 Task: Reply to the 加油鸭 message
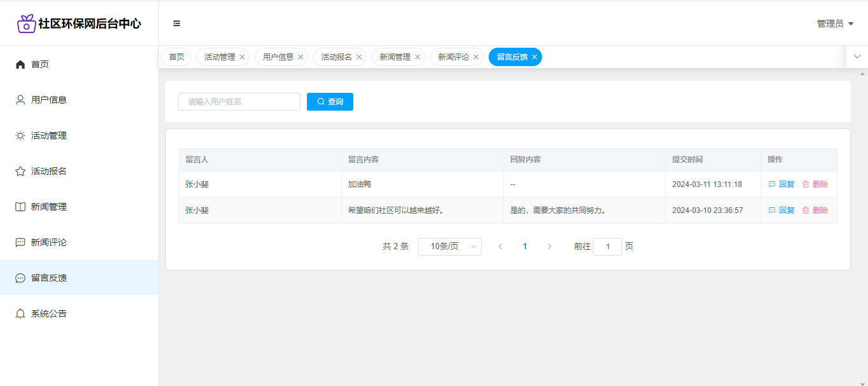[782, 184]
